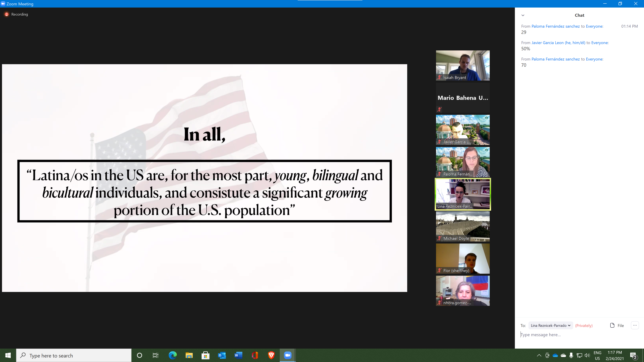Open Microsoft Edge from the taskbar
Viewport: 644px width, 362px height.
[173, 355]
